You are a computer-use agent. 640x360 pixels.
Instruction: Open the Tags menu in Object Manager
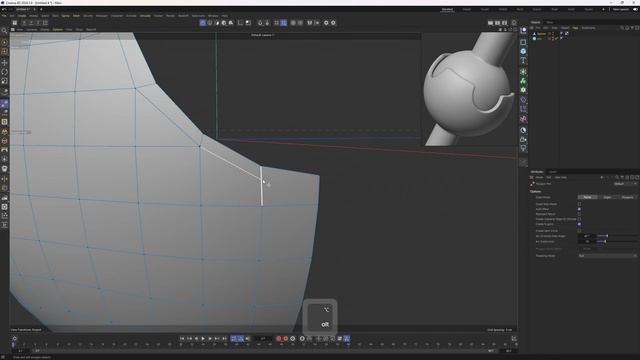click(x=575, y=28)
